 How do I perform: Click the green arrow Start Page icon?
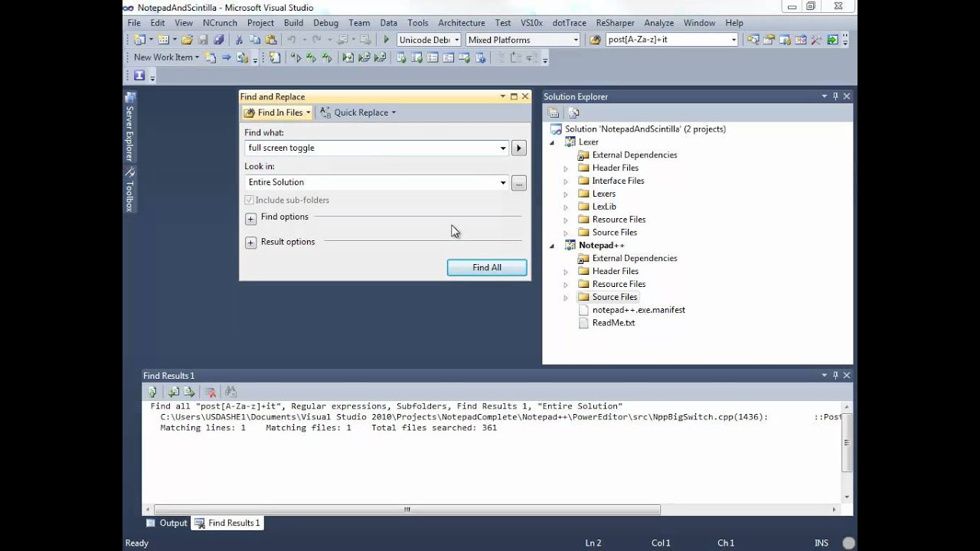pos(832,40)
